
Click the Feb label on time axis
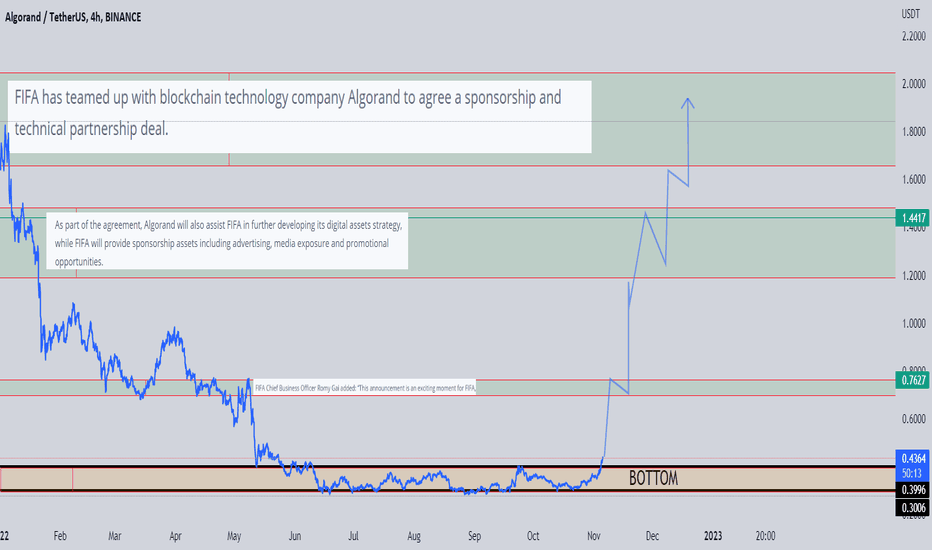[60, 536]
